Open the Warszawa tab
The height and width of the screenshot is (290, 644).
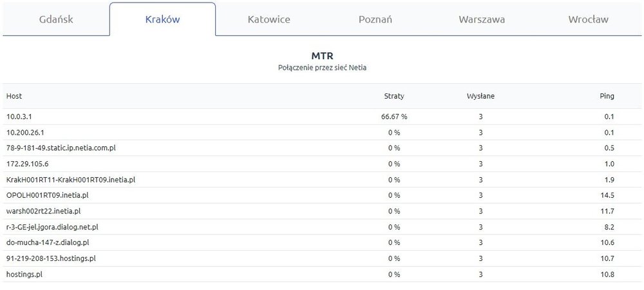[482, 19]
